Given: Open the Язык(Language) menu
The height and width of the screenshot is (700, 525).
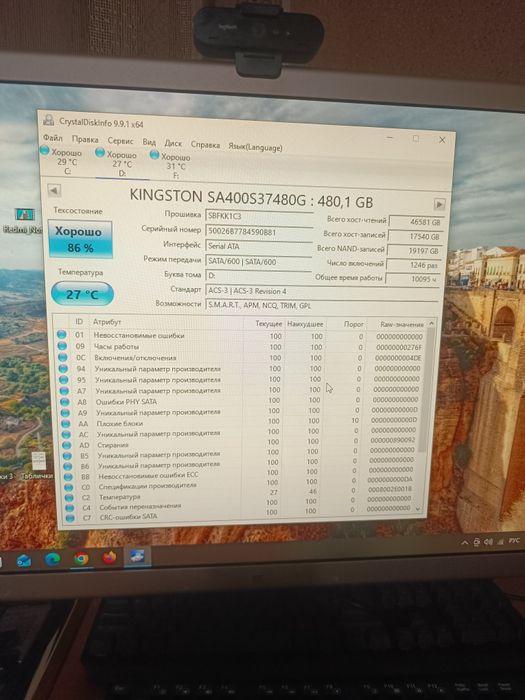Looking at the screenshot, I should [x=255, y=147].
